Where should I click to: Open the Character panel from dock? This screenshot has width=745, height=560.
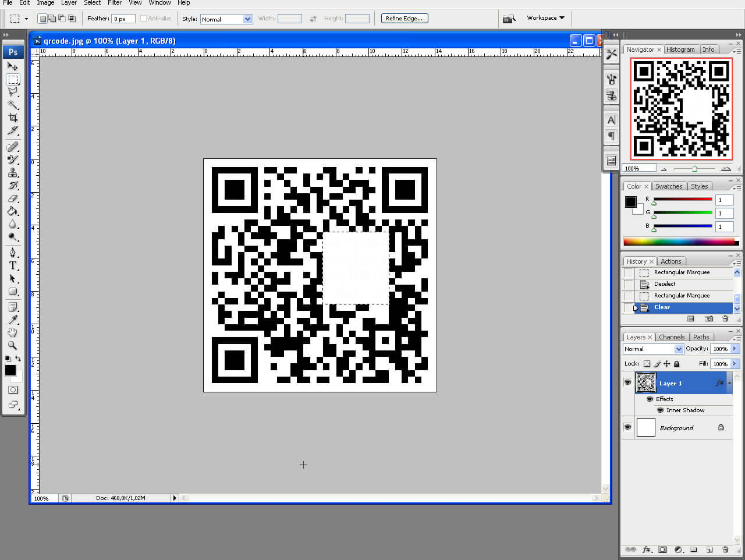click(x=611, y=120)
